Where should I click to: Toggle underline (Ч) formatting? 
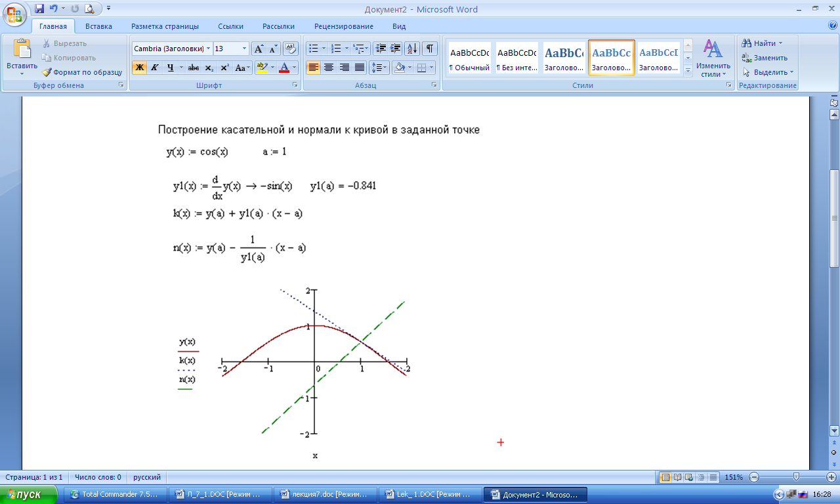(x=170, y=68)
